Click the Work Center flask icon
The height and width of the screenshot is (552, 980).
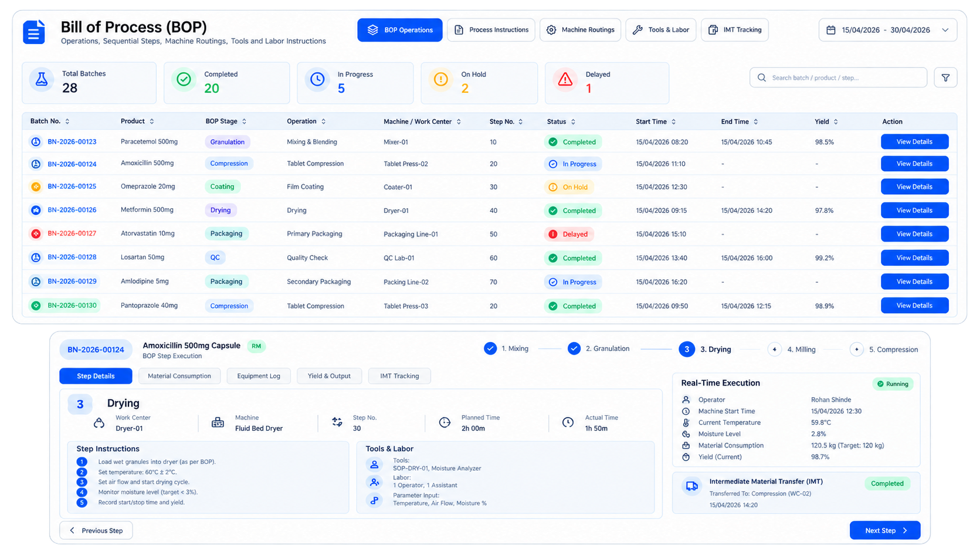point(99,423)
